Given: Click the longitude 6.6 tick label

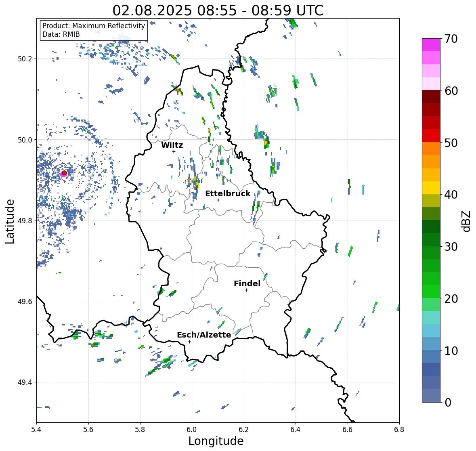Looking at the screenshot, I should tap(348, 430).
